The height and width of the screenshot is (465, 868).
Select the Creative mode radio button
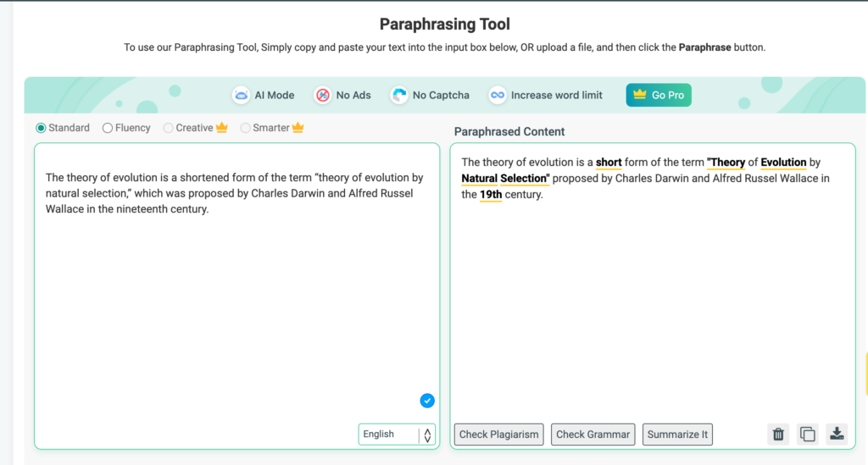(169, 128)
